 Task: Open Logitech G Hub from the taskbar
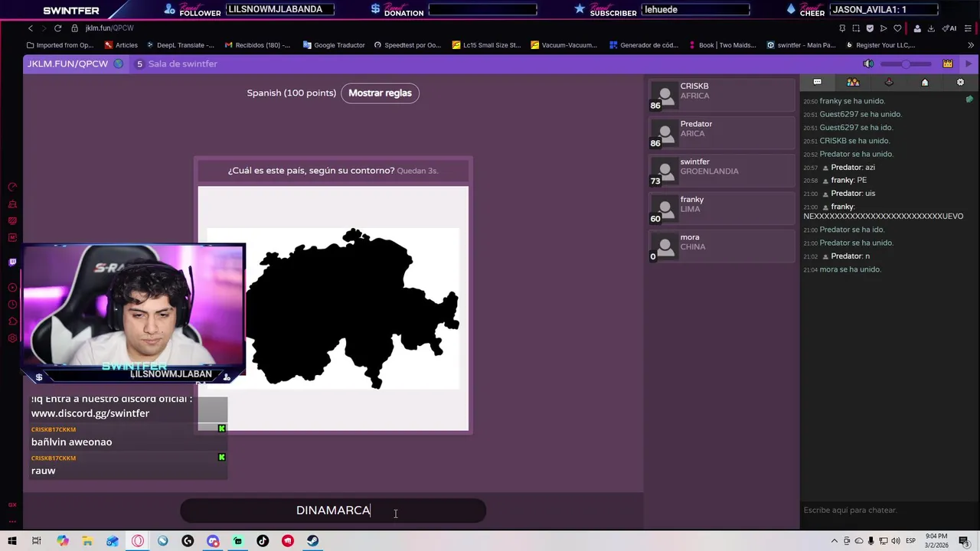(188, 540)
